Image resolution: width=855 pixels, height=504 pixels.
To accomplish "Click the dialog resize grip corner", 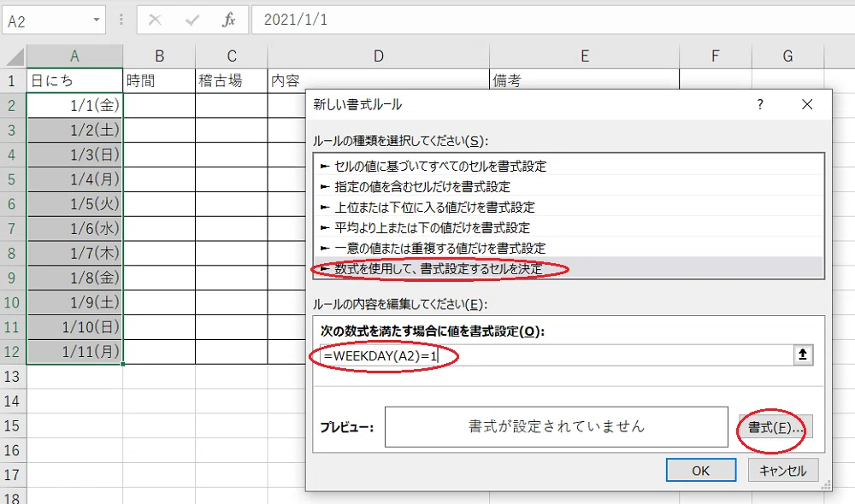I will coord(827,485).
